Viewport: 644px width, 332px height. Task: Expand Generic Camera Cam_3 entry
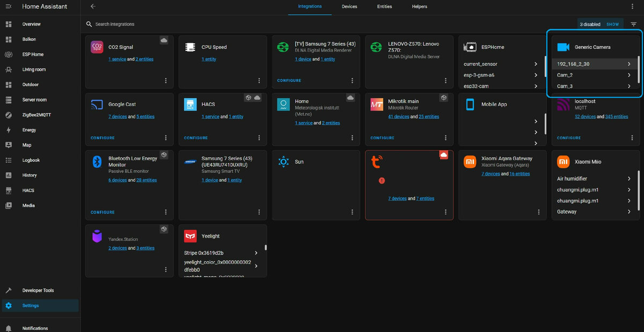point(595,86)
